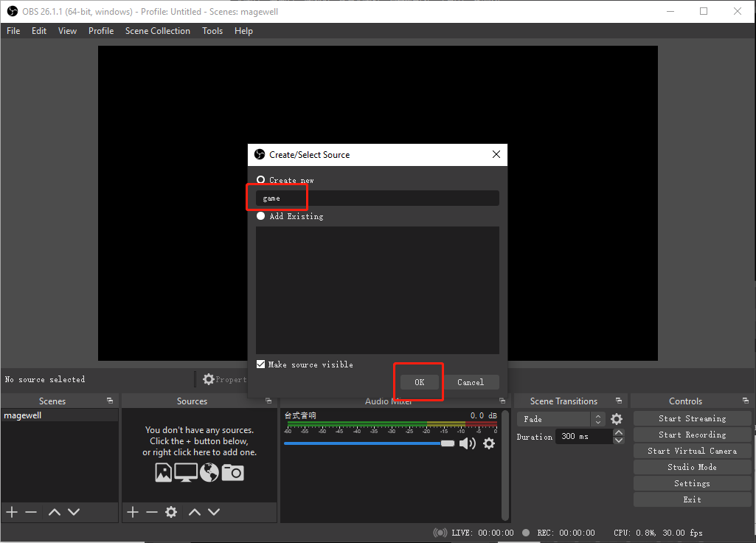Screen dimensions: 756x543
Task: Remove a source with the minus icon
Action: (152, 512)
